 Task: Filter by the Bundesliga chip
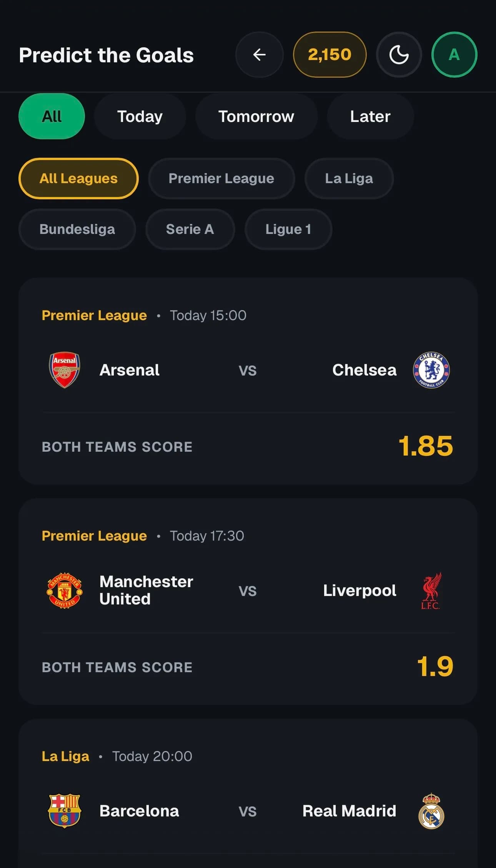point(77,229)
